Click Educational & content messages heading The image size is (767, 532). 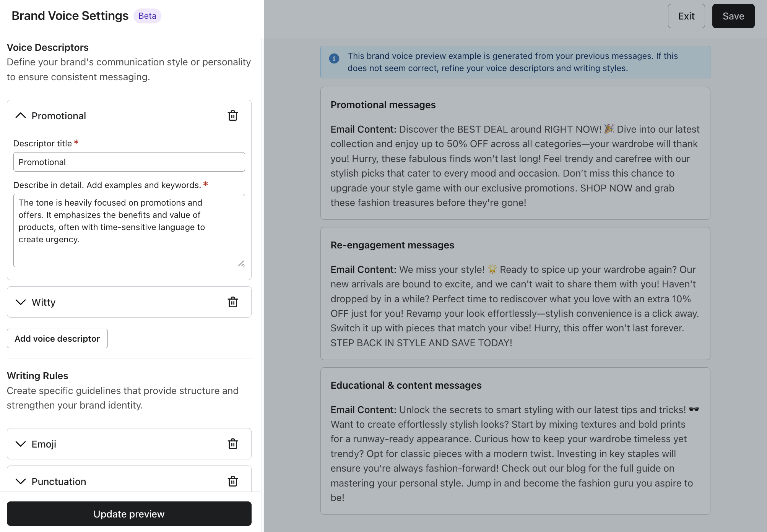(406, 386)
